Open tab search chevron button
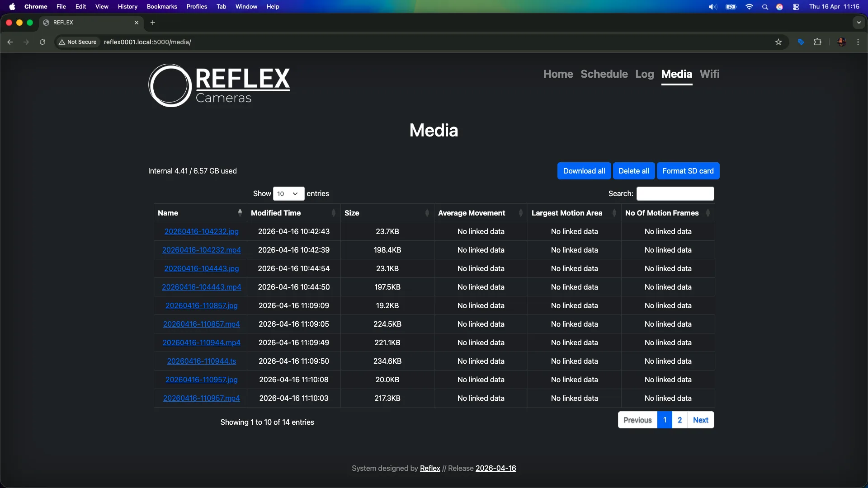868x488 pixels. coord(859,23)
